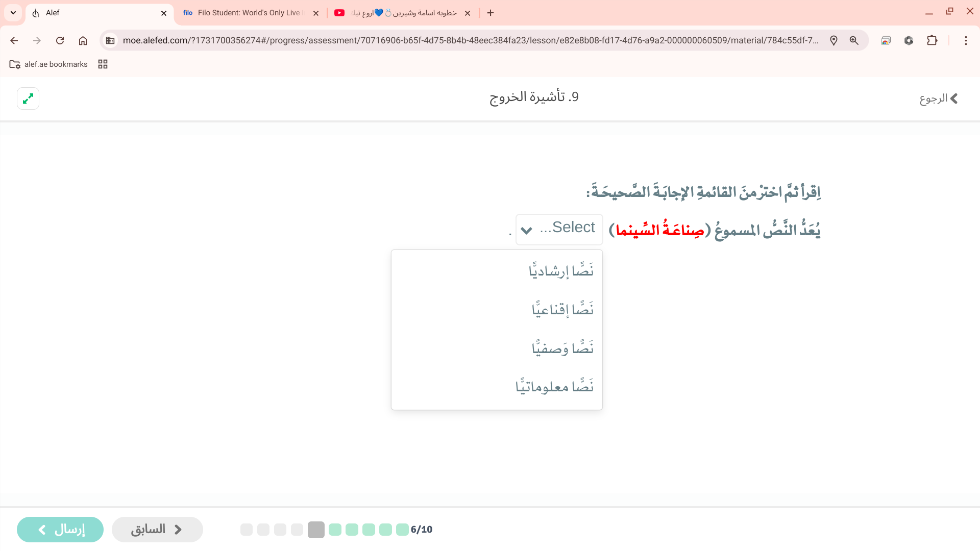Click the current gray progress square
The height and width of the screenshot is (551, 980).
tap(316, 530)
